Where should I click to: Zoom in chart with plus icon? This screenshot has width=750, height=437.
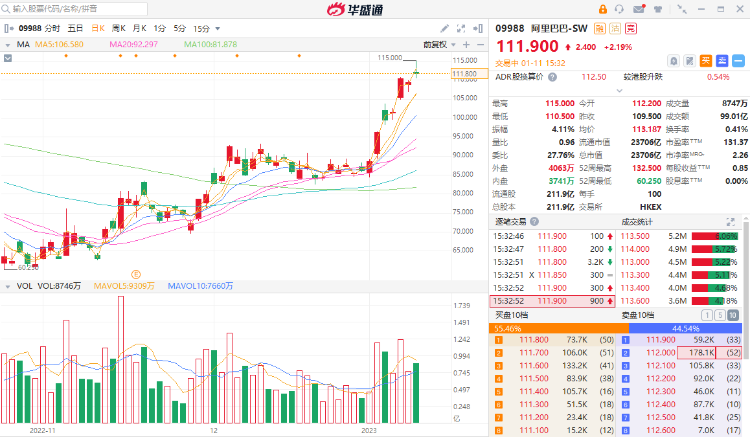[466, 44]
